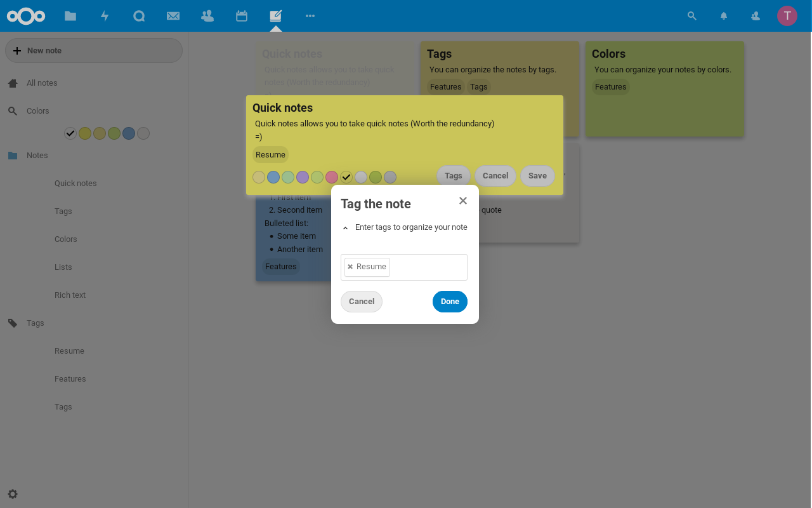The height and width of the screenshot is (508, 812).
Task: Open the Activity lightning icon
Action: (x=105, y=16)
